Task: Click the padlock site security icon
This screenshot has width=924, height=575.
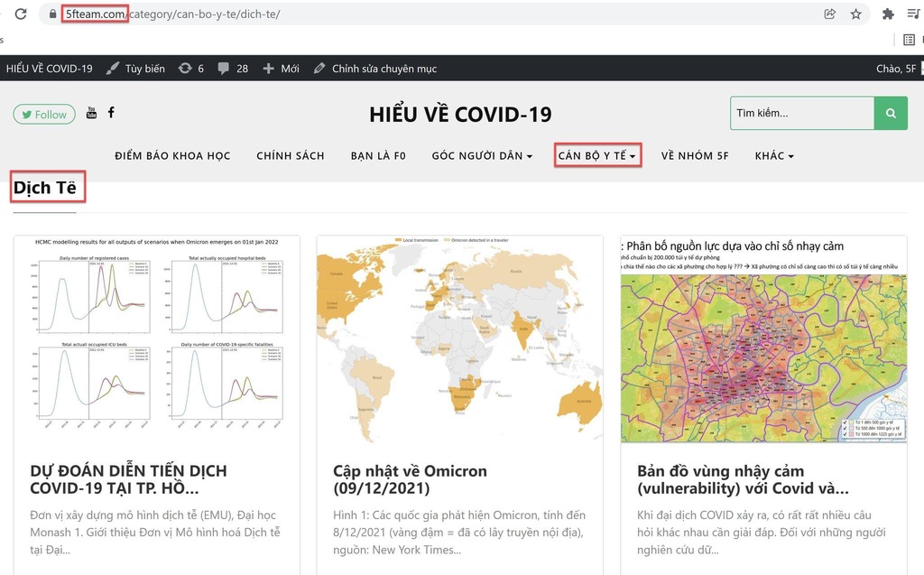Action: 53,14
